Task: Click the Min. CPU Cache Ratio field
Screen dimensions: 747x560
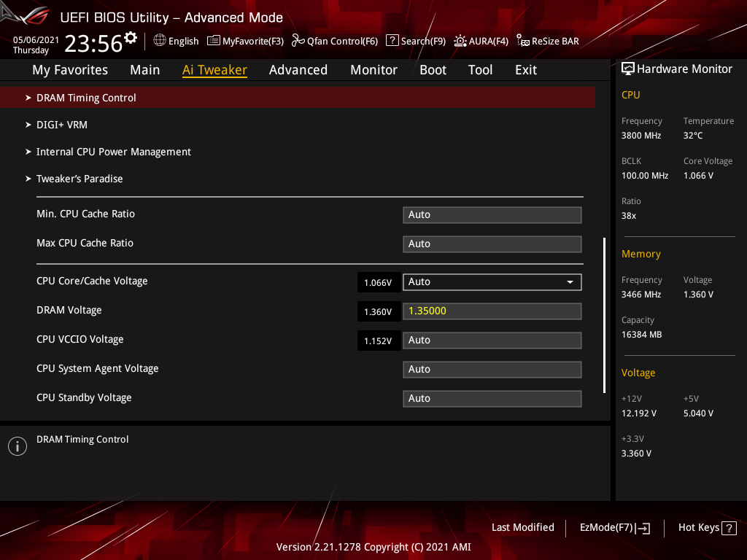Action: point(492,215)
